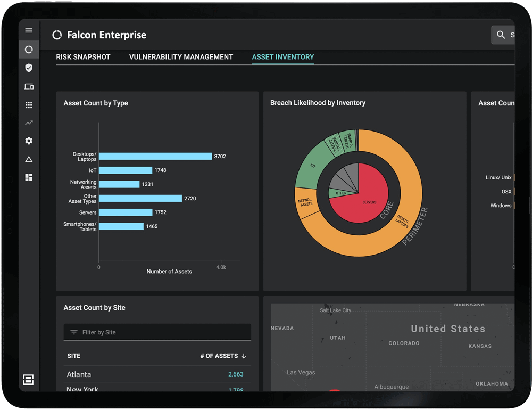Click Albuquerque on the map
This screenshot has height=409, width=532.
click(x=391, y=387)
